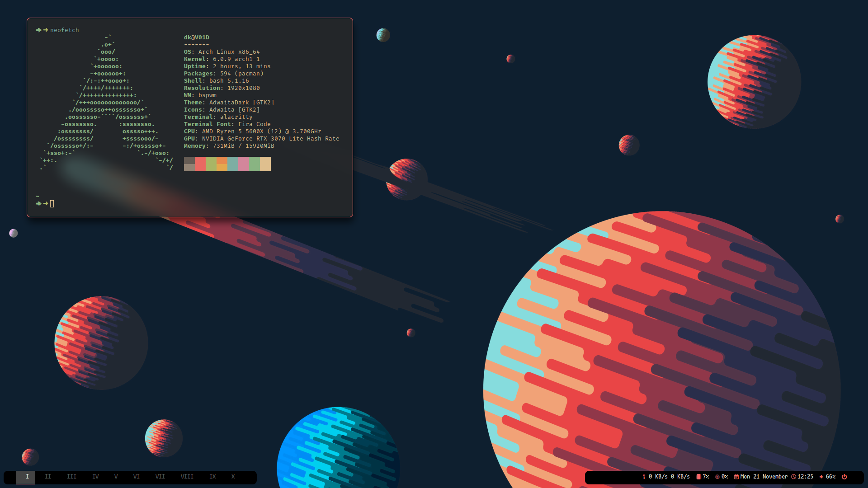Switch to workspace III
Viewport: 868px width, 488px height.
[71, 477]
